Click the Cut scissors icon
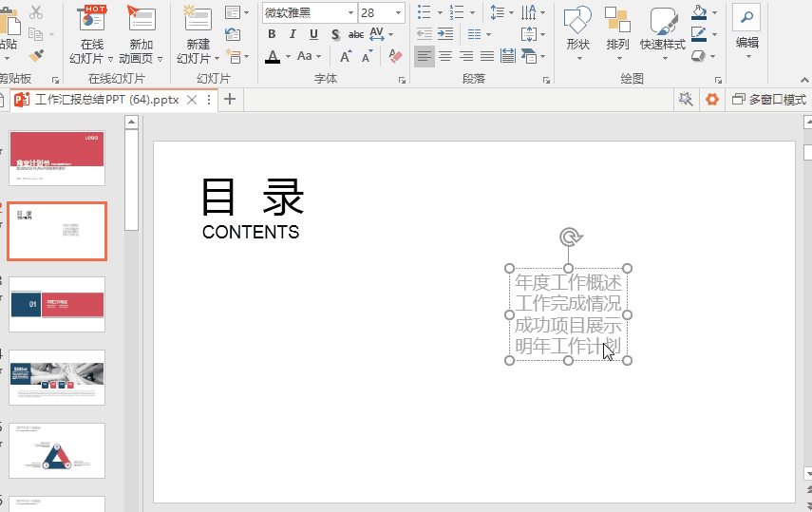The width and height of the screenshot is (812, 512). click(36, 12)
